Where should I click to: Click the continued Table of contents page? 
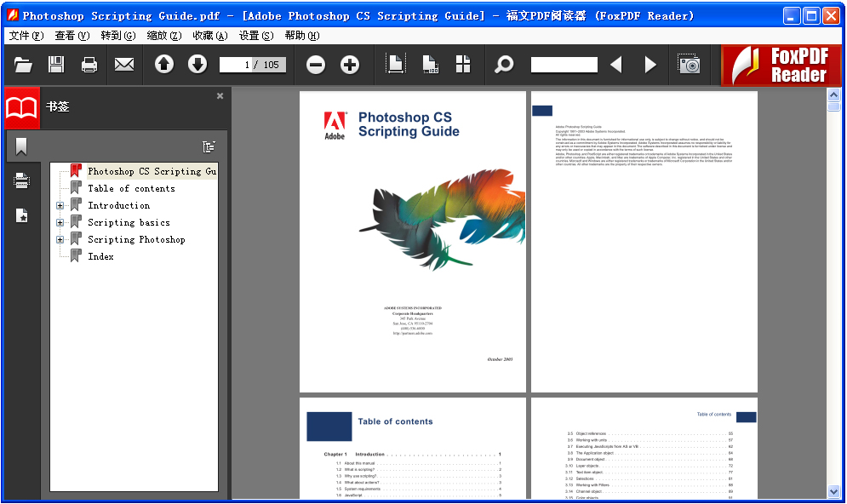[x=644, y=449]
